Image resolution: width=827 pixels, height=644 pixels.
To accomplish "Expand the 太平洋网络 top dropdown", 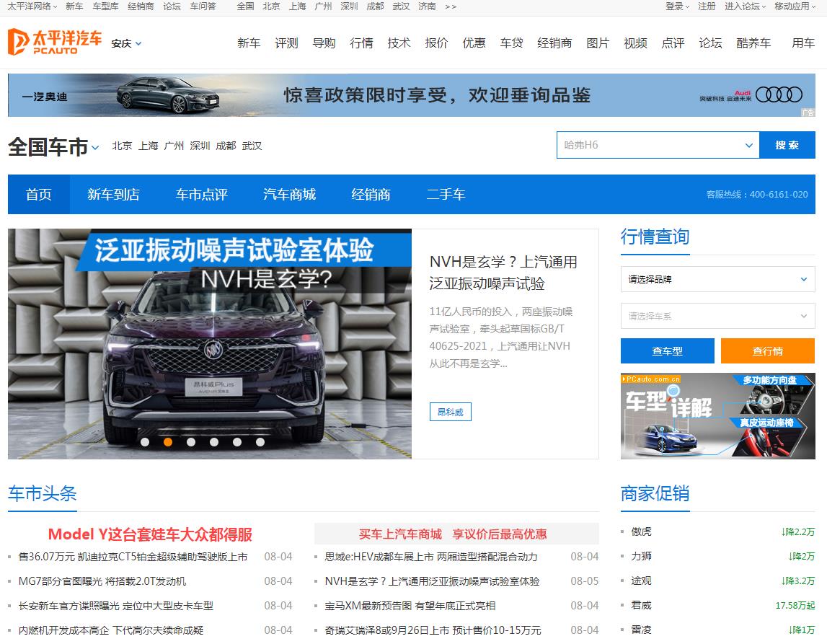I will point(32,6).
